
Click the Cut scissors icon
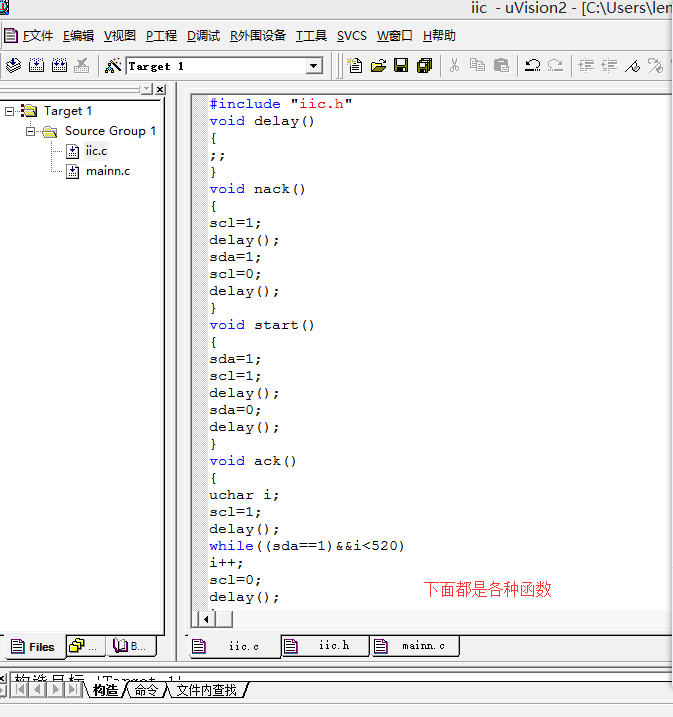point(454,65)
